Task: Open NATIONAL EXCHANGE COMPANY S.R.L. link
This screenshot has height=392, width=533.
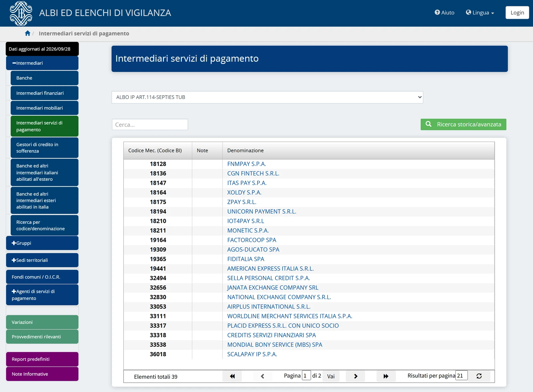Action: (x=279, y=297)
